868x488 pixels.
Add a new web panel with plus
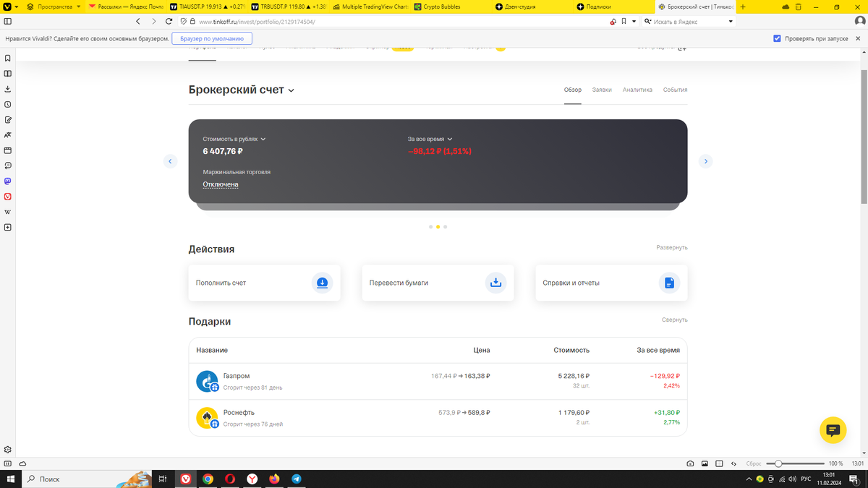pyautogui.click(x=8, y=227)
